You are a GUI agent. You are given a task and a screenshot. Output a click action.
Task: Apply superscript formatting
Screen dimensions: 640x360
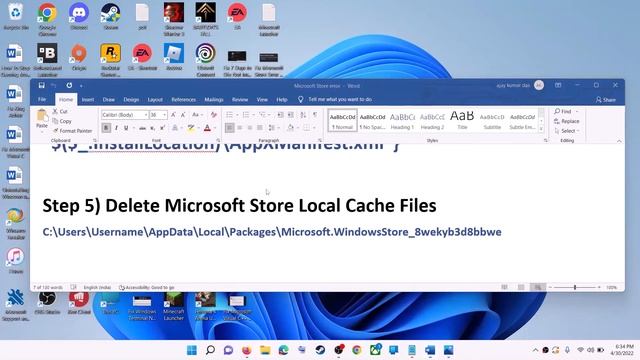coord(162,128)
